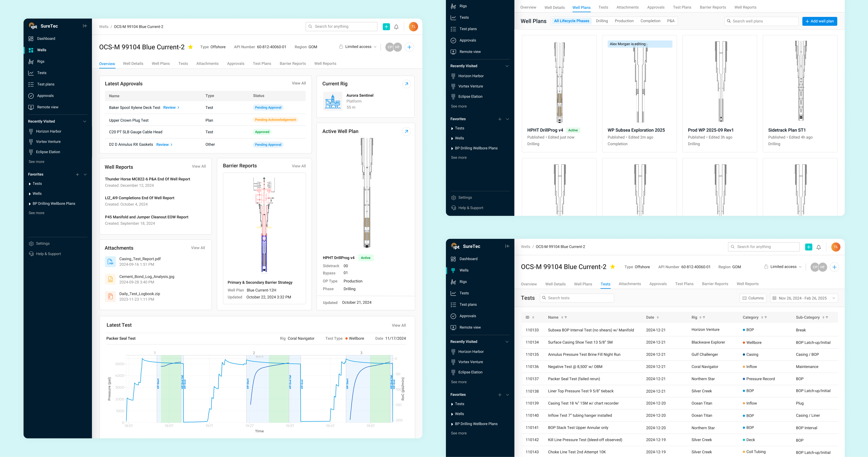This screenshot has height=457, width=868.
Task: Open the Rigs sidebar item in Overview panel
Action: (x=41, y=61)
